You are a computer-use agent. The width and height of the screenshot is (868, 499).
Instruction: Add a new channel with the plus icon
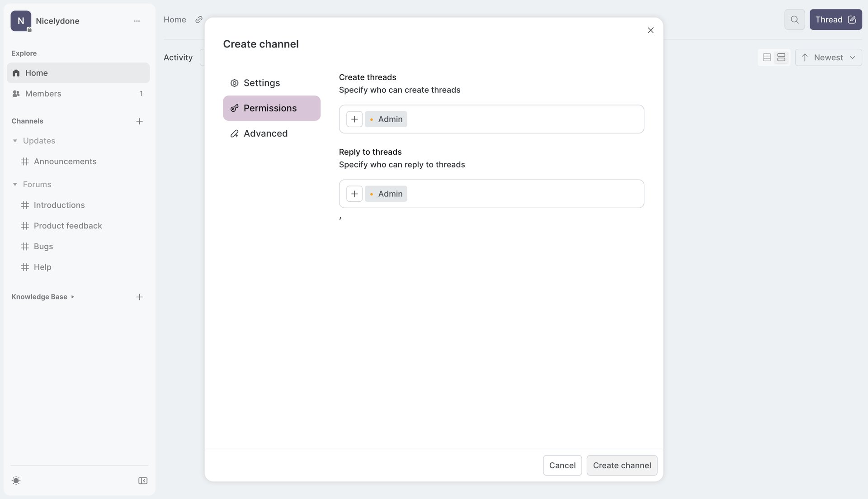coord(139,121)
